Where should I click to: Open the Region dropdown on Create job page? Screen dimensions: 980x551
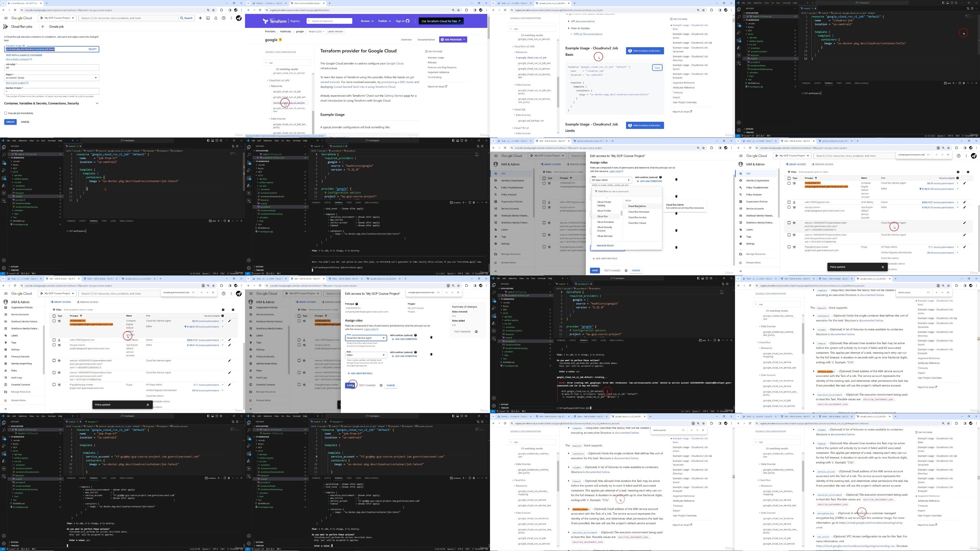coord(52,77)
